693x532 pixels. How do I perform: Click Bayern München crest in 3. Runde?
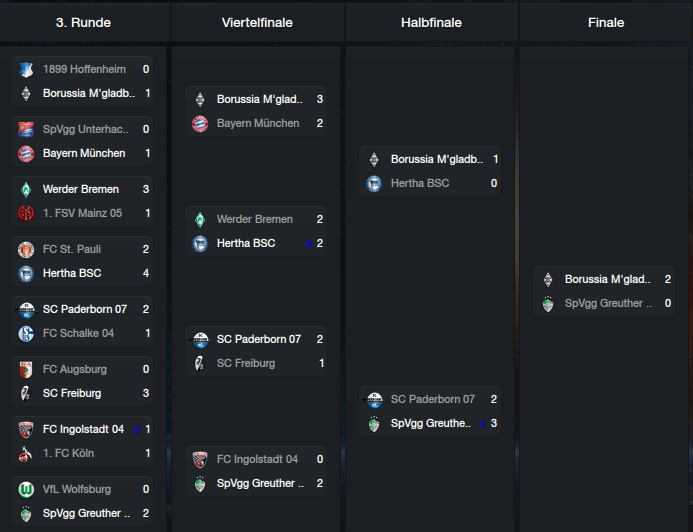click(x=26, y=153)
